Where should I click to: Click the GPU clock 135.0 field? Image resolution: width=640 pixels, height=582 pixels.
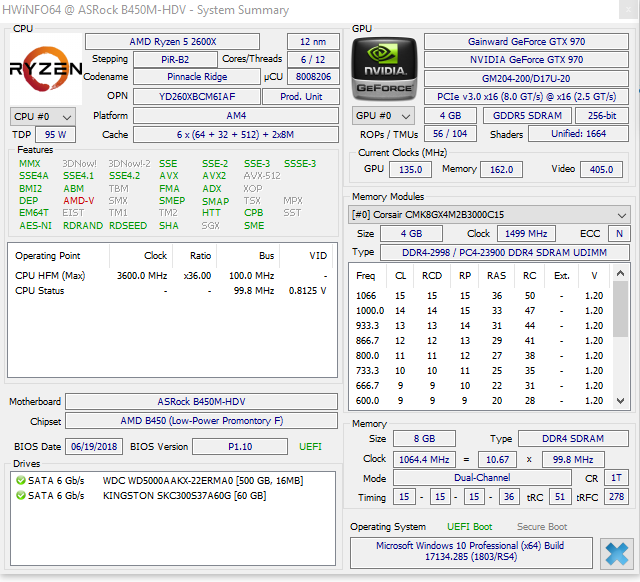click(x=410, y=169)
